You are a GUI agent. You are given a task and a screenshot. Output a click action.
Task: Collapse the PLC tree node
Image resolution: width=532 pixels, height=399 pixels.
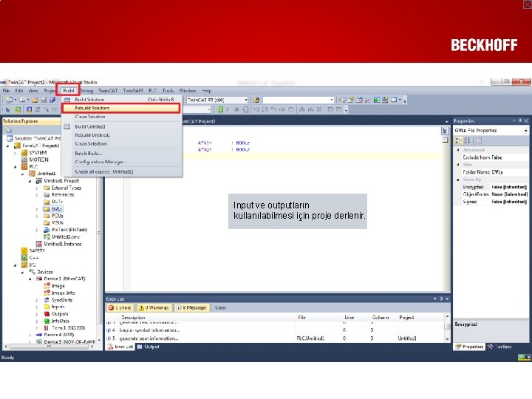(16, 167)
